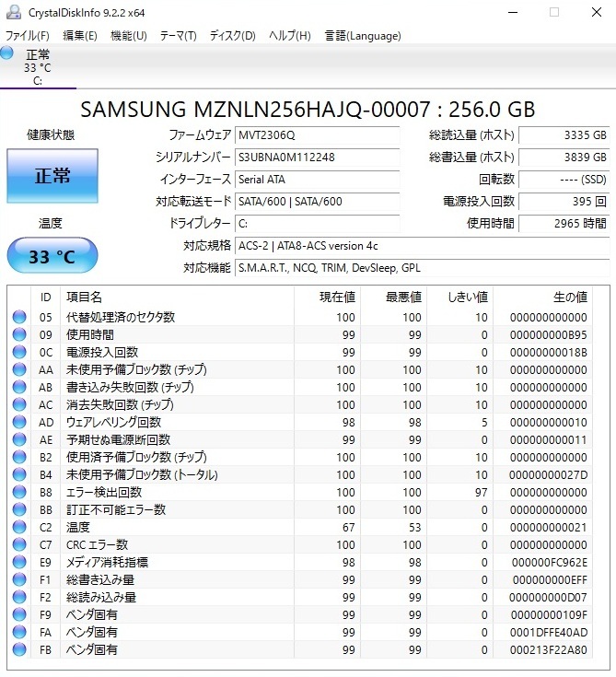Viewport: 616px width, 677px height.
Task: Click the 現在値 column header
Action: 327,297
